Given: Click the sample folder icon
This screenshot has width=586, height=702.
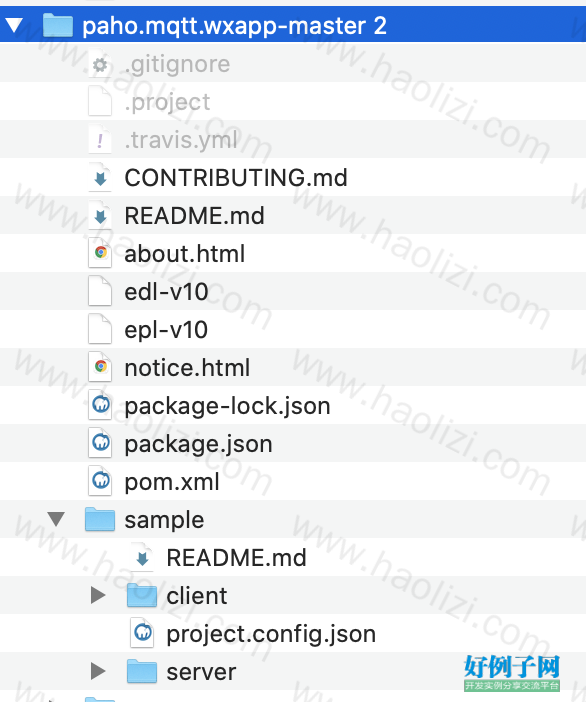Looking at the screenshot, I should (100, 519).
